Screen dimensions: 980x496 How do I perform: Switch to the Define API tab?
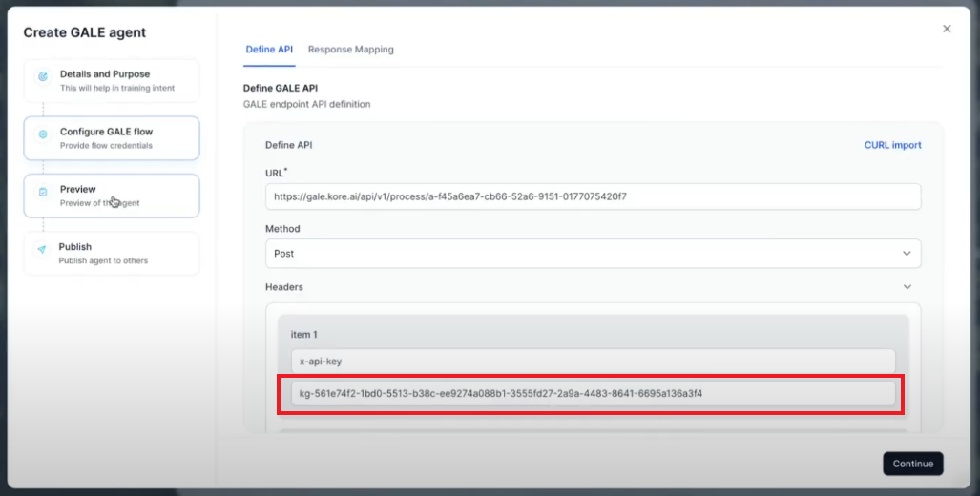coord(269,50)
